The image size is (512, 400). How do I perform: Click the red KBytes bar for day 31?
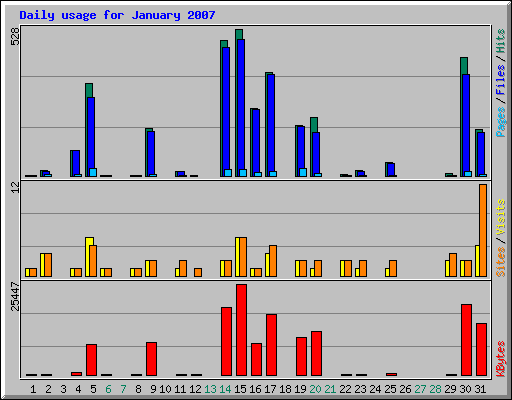point(481,349)
